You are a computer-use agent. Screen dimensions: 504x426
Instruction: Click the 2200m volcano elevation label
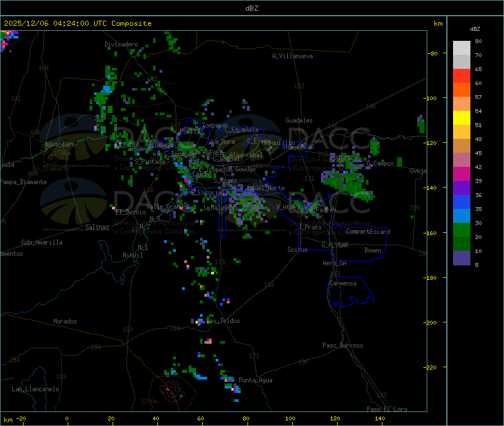click(x=149, y=401)
